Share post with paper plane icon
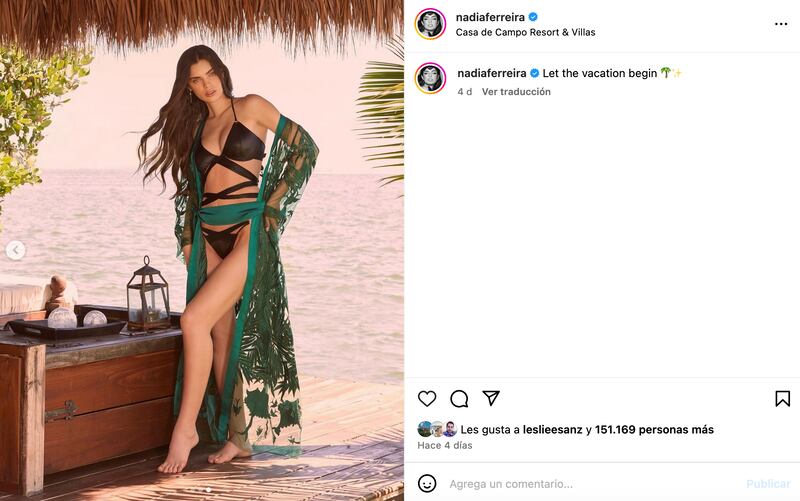Viewport: 800px width, 501px height. coord(491,398)
